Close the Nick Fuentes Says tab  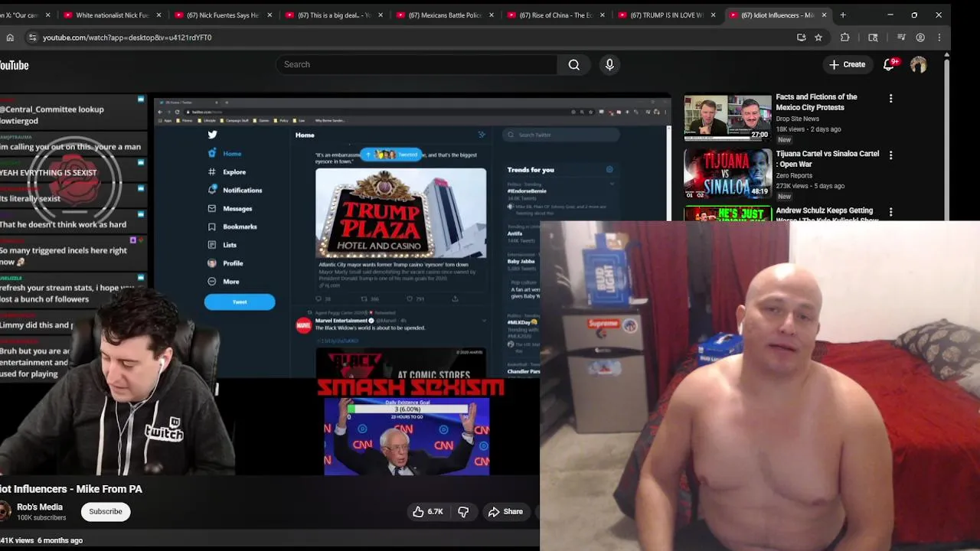click(x=269, y=15)
